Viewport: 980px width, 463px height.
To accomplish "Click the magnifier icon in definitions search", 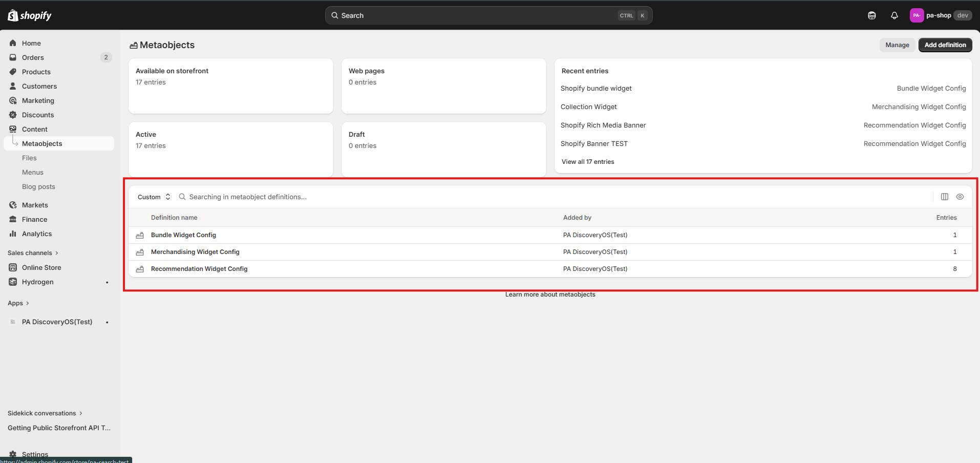I will (182, 197).
